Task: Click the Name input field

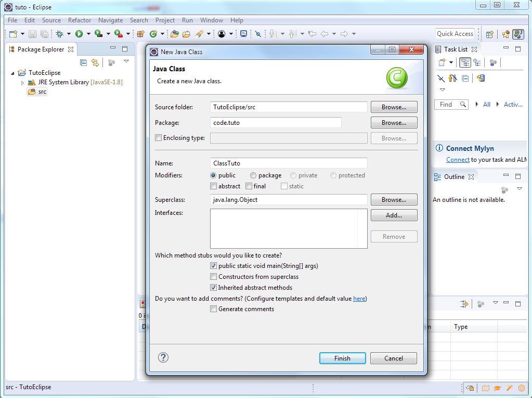Action: coord(289,163)
